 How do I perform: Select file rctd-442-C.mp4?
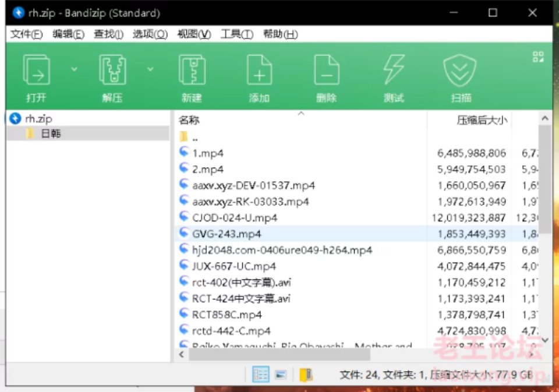231,331
